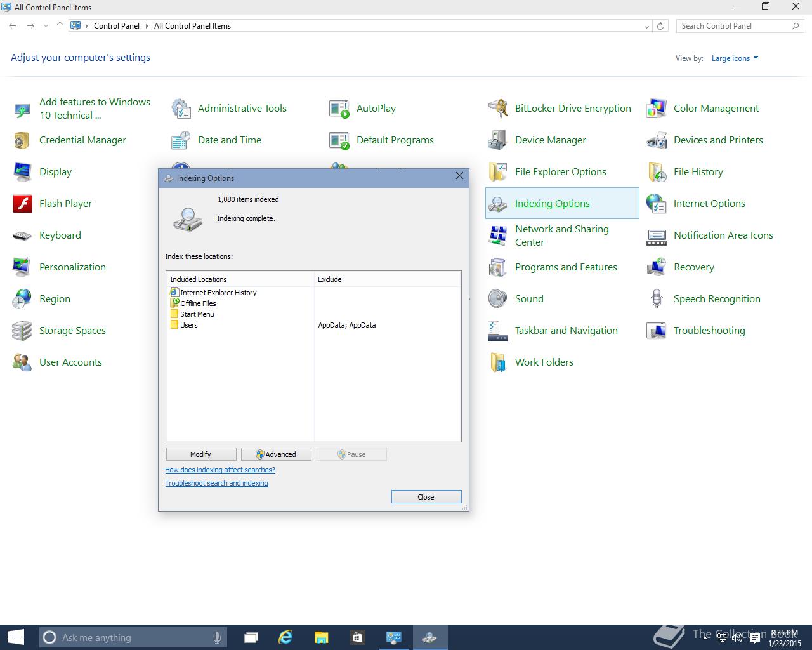The image size is (812, 650).
Task: Open the Windows Start button
Action: (x=16, y=637)
